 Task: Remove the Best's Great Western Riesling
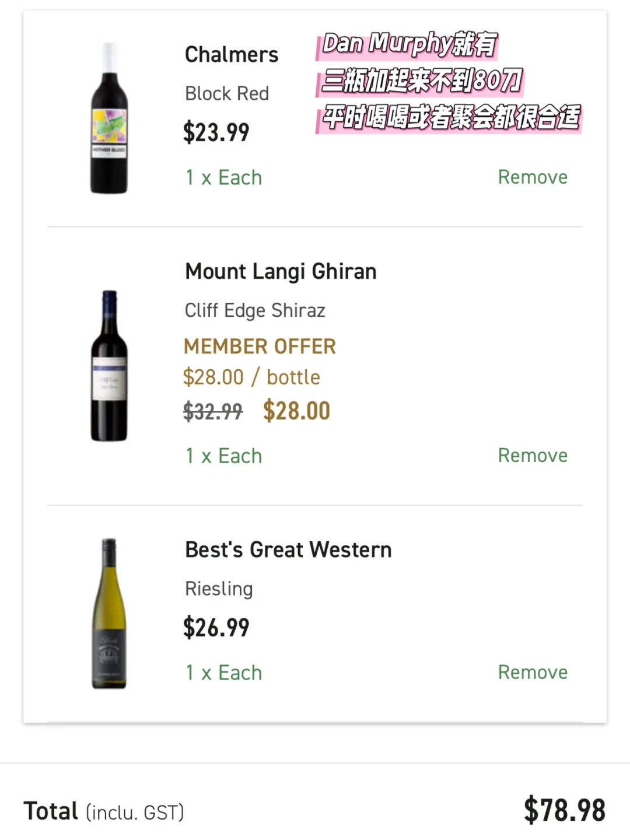point(532,672)
